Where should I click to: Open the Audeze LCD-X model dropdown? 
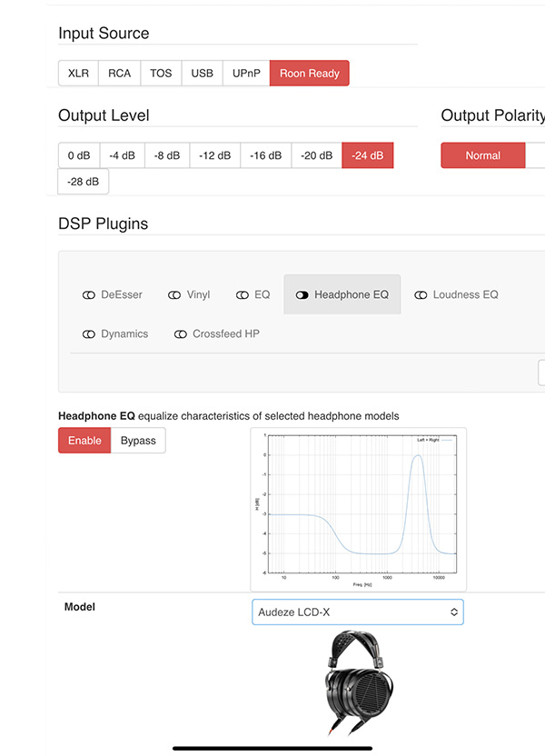point(357,612)
